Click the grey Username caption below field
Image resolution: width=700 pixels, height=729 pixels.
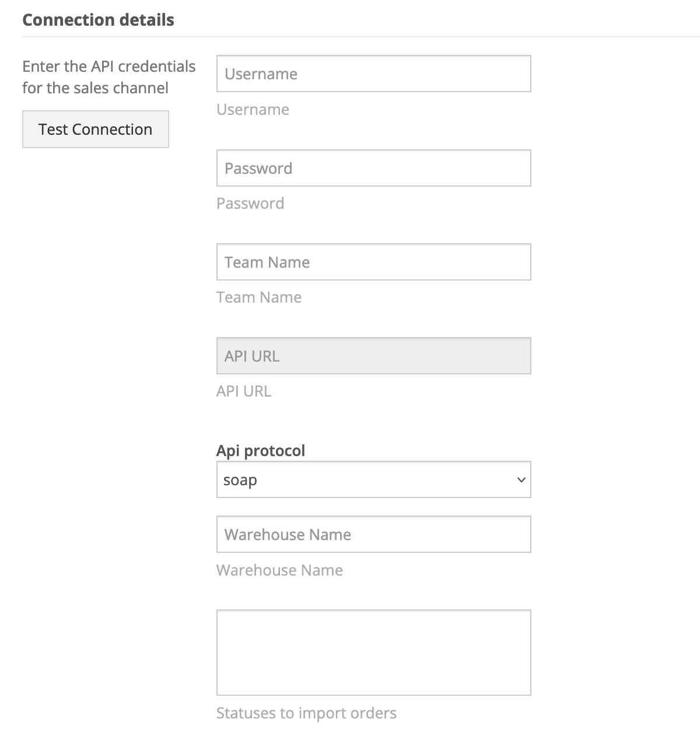point(253,110)
